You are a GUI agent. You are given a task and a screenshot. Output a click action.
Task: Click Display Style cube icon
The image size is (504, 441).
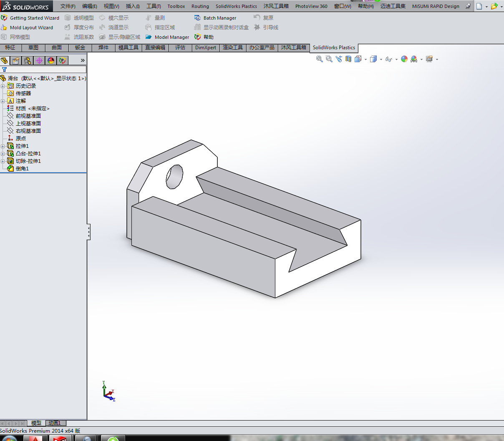coord(373,59)
